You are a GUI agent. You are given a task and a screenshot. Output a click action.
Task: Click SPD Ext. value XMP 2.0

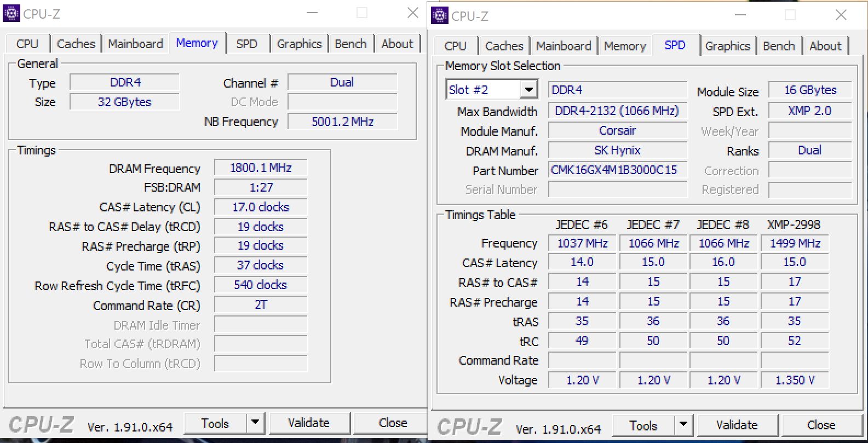(x=810, y=111)
